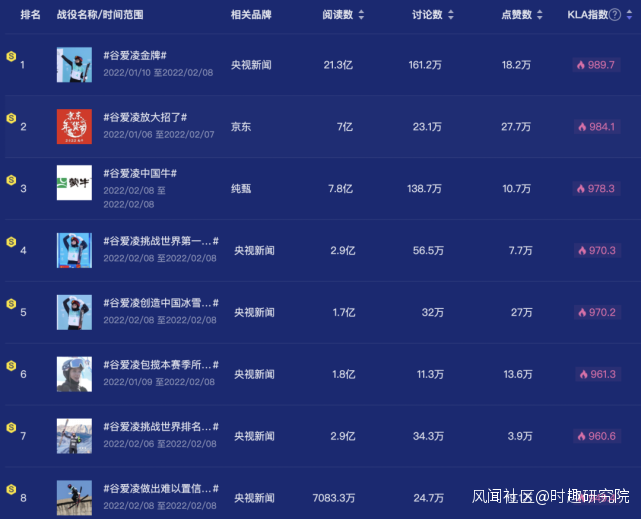The height and width of the screenshot is (519, 641).
Task: Click the flame icon beside 960.6
Action: pyautogui.click(x=581, y=436)
